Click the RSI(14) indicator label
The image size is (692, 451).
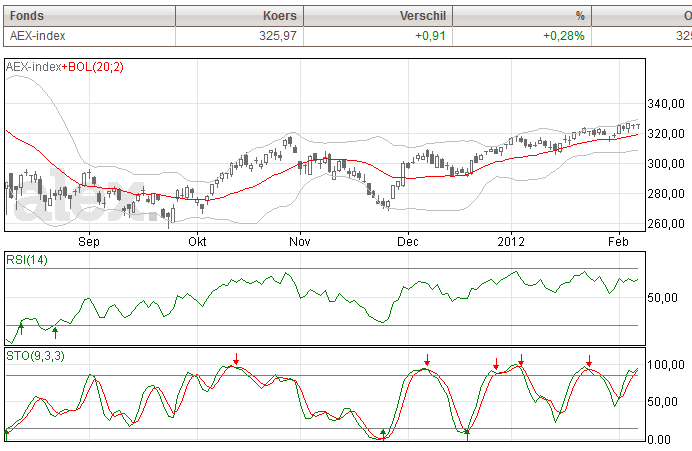pos(26,260)
